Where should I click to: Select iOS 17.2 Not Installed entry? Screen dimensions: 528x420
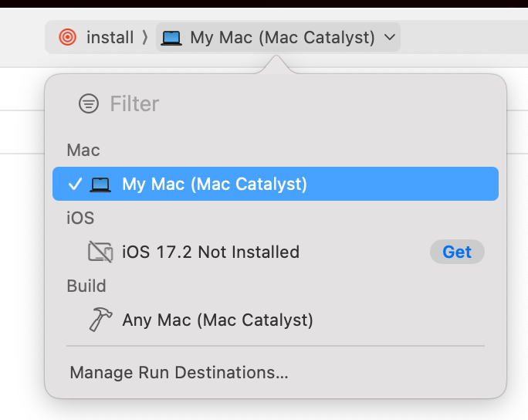[x=211, y=252]
